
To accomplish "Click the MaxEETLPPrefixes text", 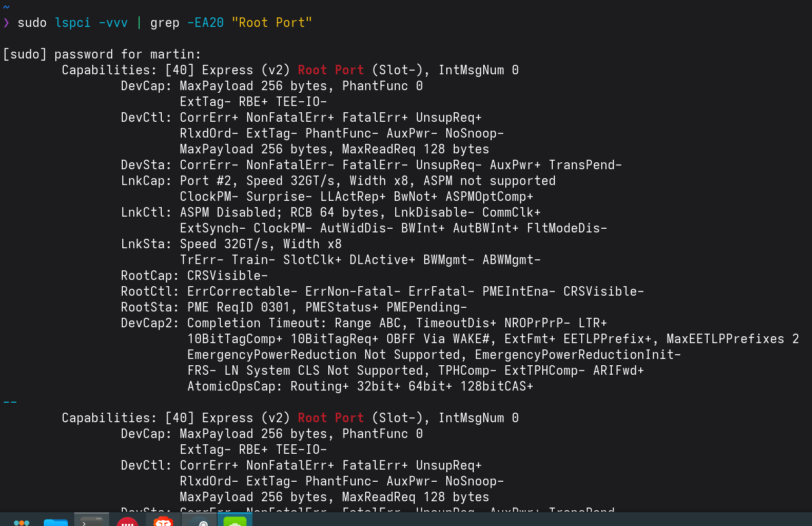I will [x=725, y=339].
